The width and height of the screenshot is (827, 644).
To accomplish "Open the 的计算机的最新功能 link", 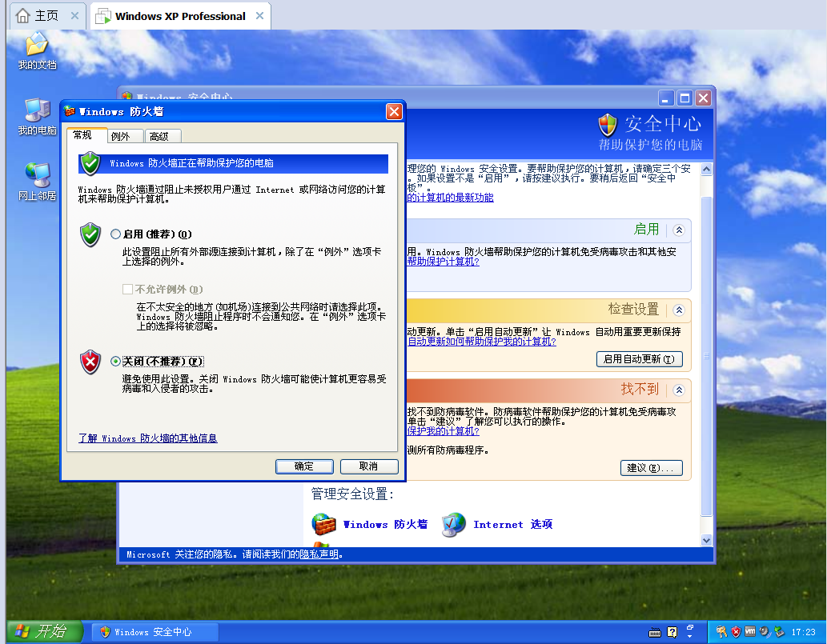I will click(450, 198).
